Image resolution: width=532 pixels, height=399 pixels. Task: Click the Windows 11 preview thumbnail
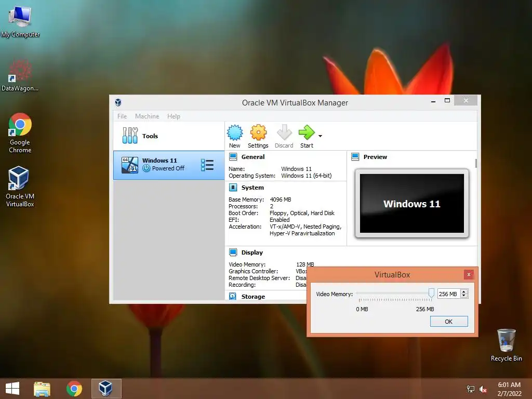click(412, 204)
